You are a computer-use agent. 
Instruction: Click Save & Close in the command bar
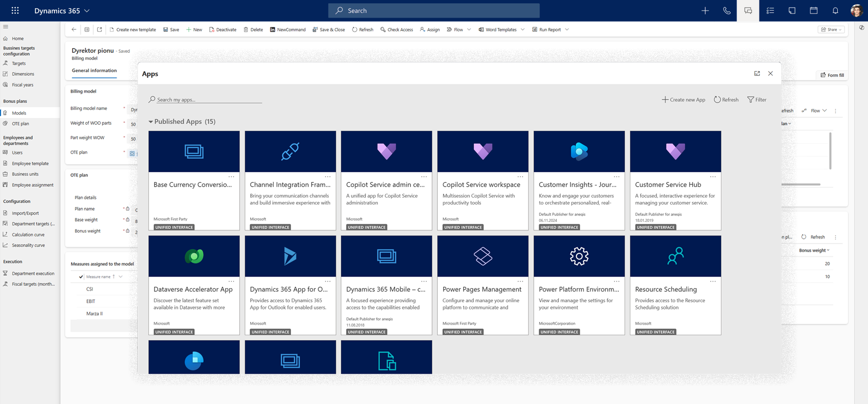click(328, 30)
